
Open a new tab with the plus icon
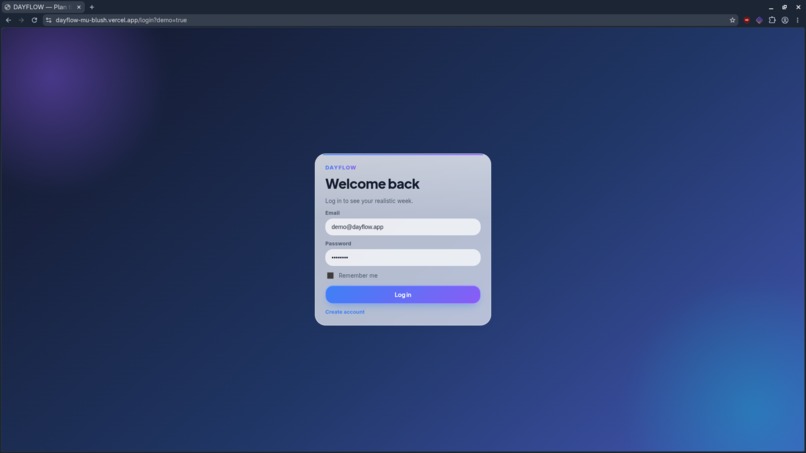point(91,7)
